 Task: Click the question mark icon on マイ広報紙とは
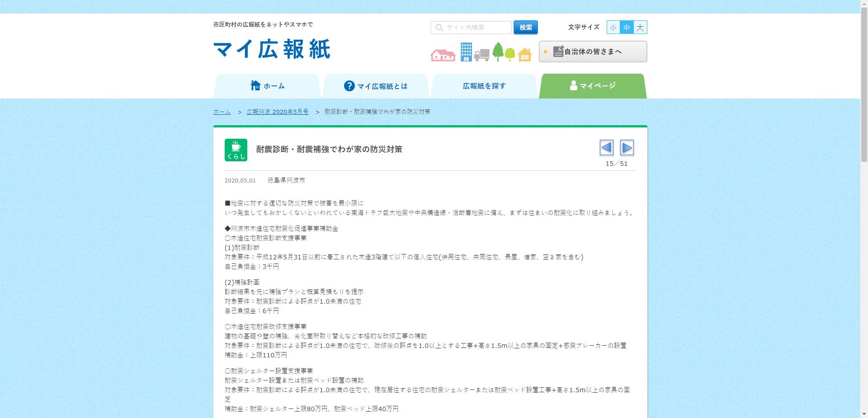click(x=349, y=85)
